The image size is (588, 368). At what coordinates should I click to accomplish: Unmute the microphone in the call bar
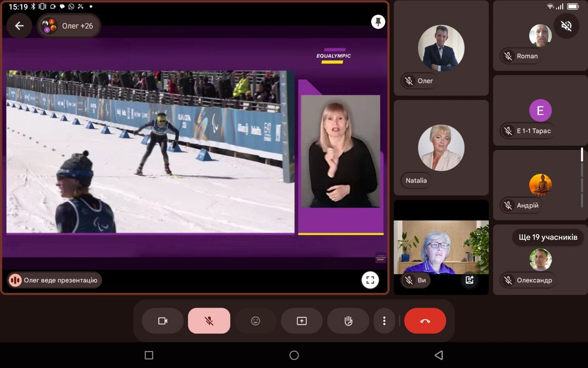point(209,321)
